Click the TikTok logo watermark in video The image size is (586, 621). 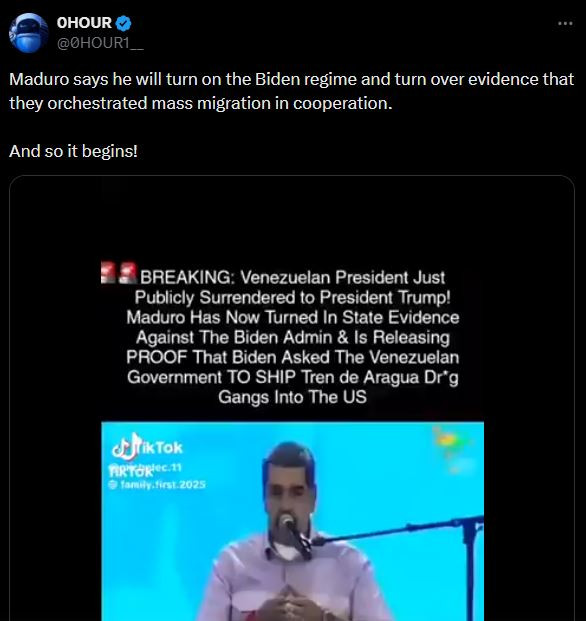tap(147, 447)
